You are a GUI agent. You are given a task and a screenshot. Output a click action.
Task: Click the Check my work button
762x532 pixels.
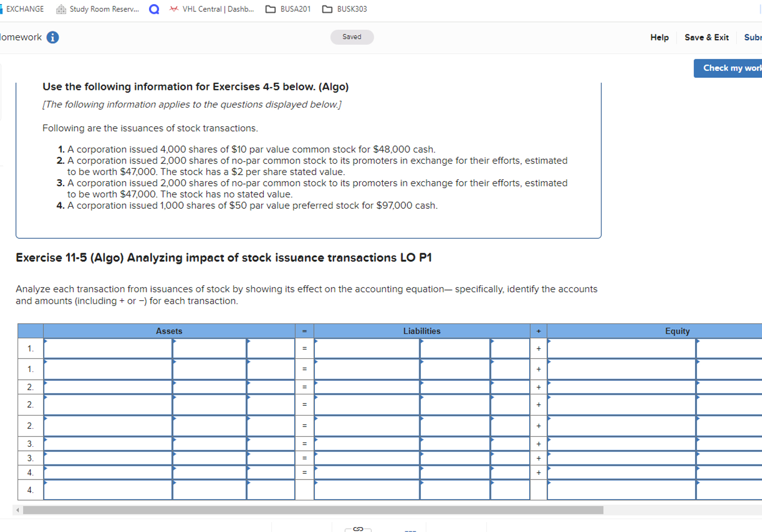pos(731,68)
